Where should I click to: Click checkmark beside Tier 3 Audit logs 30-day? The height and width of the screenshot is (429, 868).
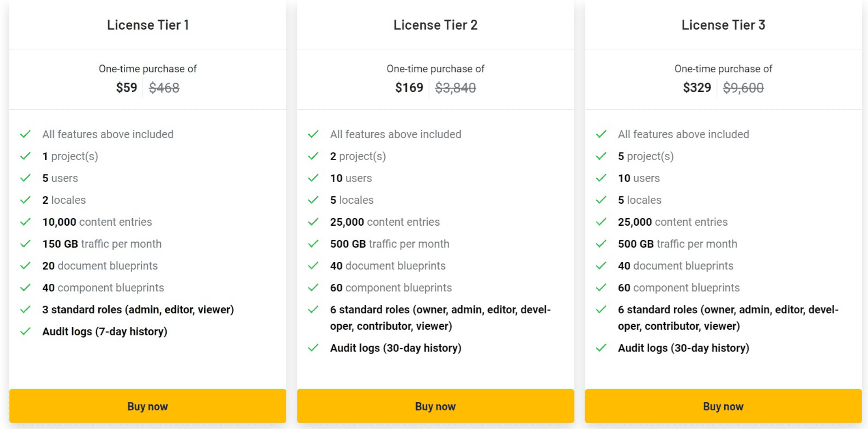coord(601,348)
